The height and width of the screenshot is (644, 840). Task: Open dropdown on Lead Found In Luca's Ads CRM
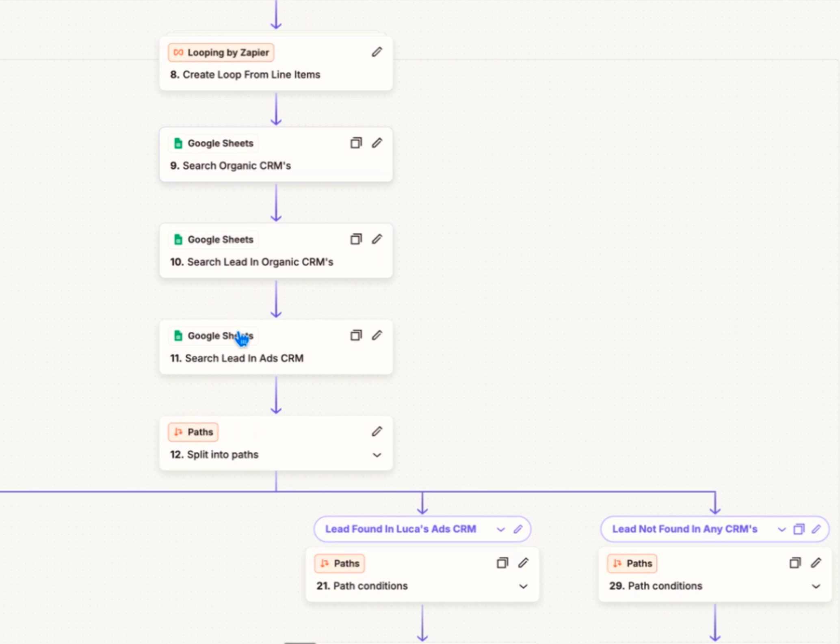(x=500, y=529)
